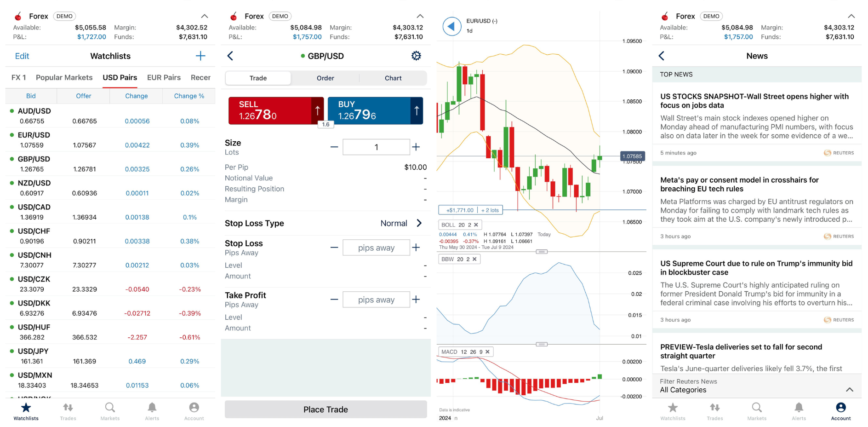Open Account tab in first panel's bottom bar
Viewport: 868px width, 427px height.
tap(194, 411)
